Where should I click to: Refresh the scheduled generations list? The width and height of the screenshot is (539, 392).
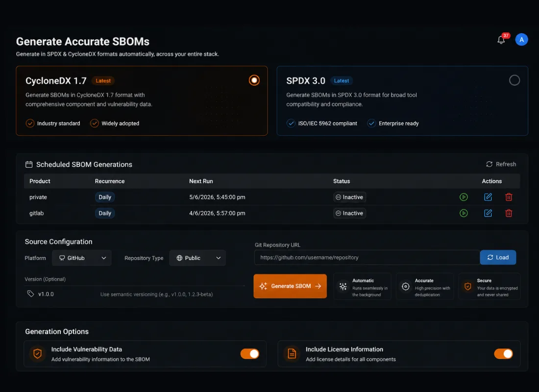pyautogui.click(x=501, y=164)
